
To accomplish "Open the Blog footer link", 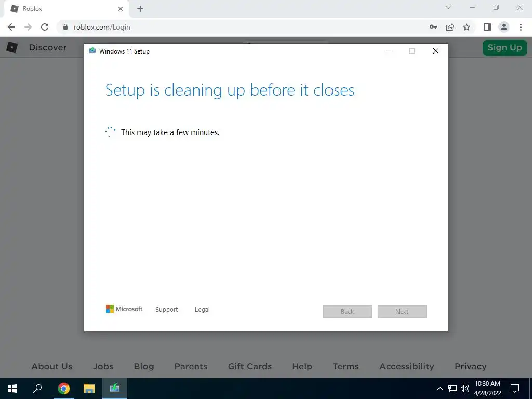I will (x=144, y=366).
